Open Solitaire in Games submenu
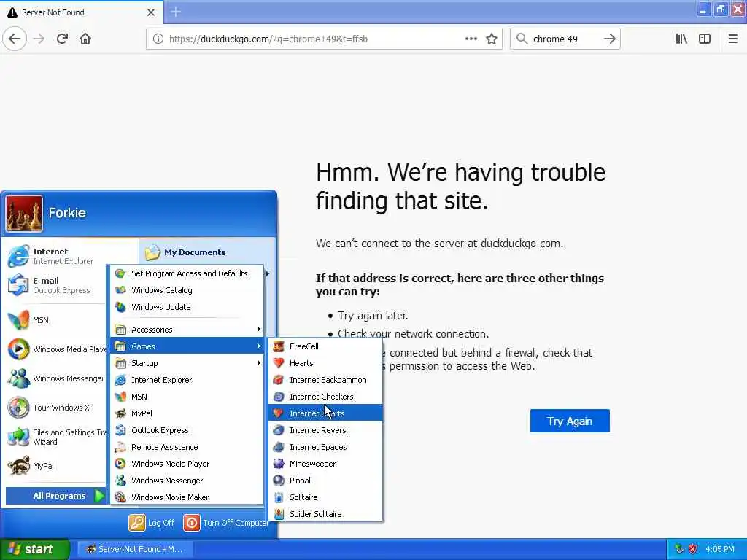The image size is (747, 560). (x=325, y=497)
